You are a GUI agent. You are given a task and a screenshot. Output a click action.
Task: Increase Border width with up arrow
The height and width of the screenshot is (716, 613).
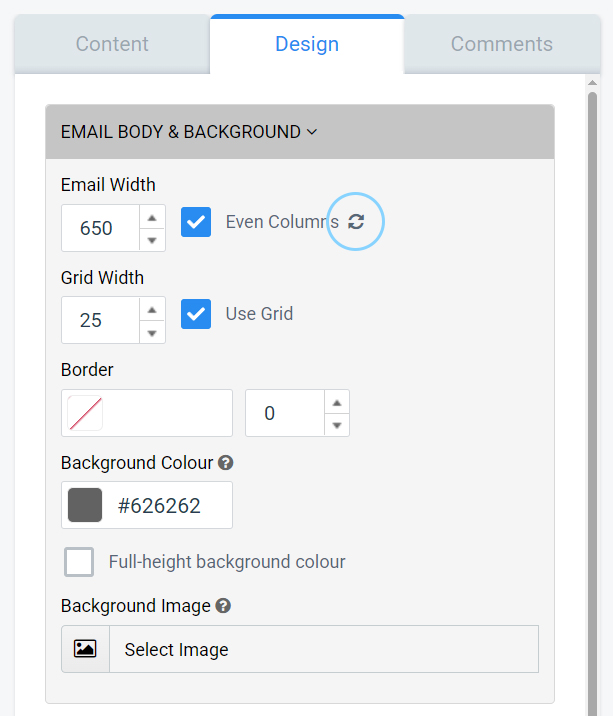[x=337, y=402]
